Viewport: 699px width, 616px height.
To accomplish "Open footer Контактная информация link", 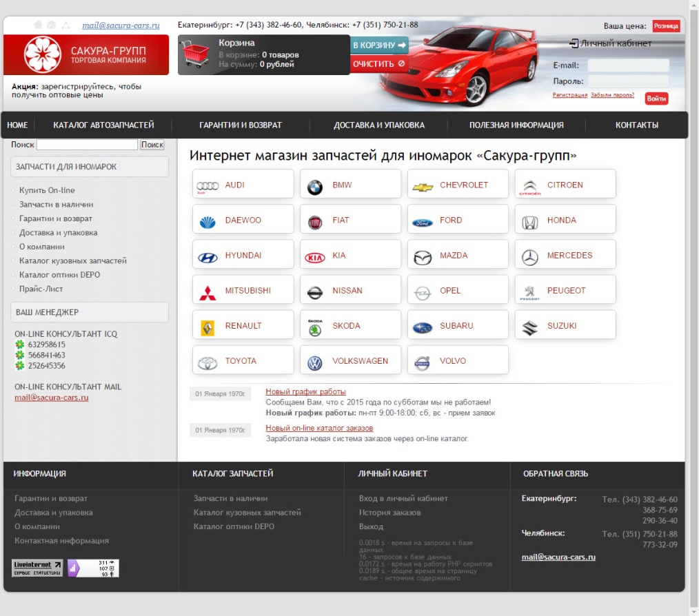I will coord(61,541).
